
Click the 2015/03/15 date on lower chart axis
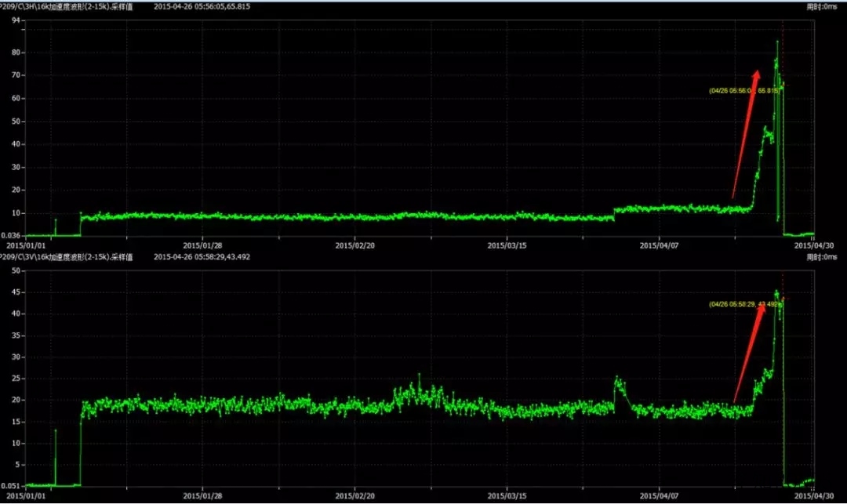[x=507, y=495]
